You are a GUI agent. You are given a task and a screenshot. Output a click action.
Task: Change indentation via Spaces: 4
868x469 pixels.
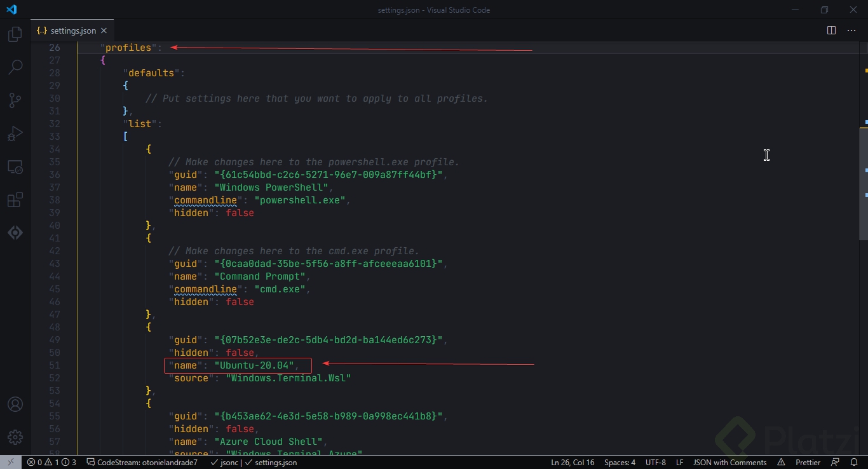(620, 463)
